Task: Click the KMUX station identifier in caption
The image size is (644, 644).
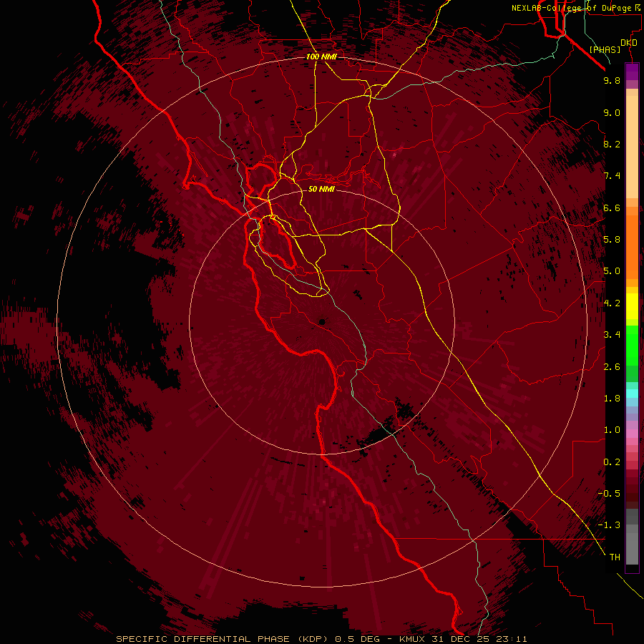Action: [413, 639]
